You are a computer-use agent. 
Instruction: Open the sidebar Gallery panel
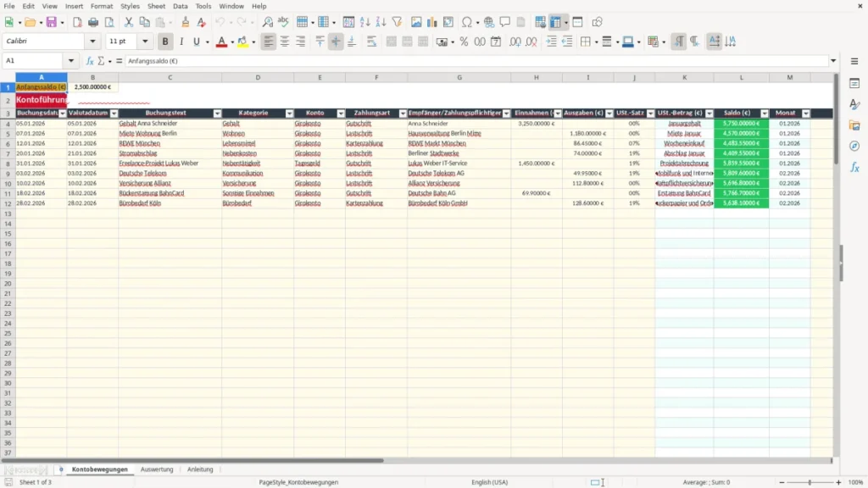point(854,125)
